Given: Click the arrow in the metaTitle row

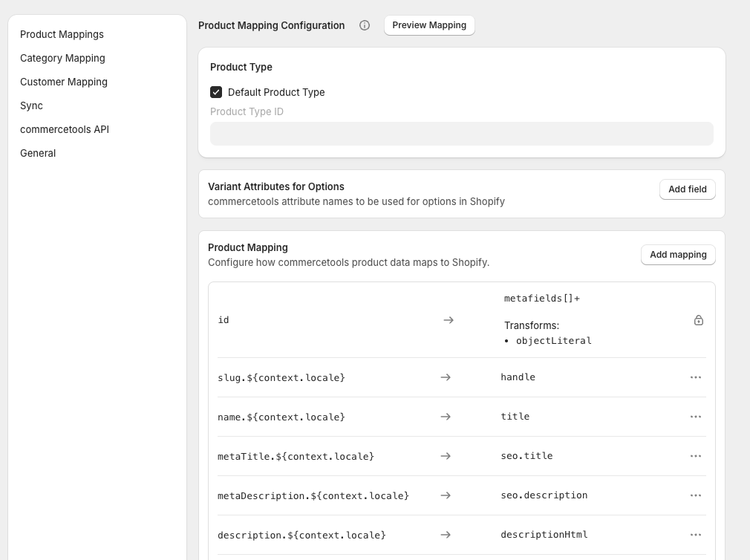Looking at the screenshot, I should pos(446,456).
